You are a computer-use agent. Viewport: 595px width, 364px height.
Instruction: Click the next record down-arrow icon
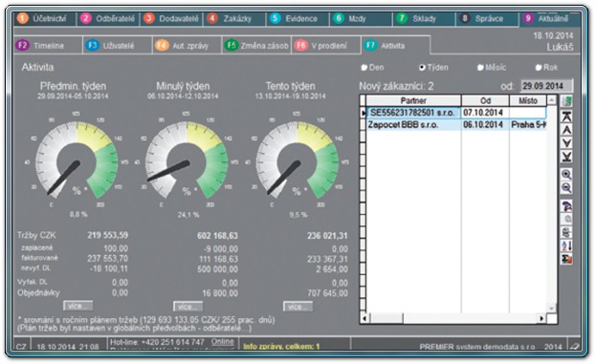(566, 143)
